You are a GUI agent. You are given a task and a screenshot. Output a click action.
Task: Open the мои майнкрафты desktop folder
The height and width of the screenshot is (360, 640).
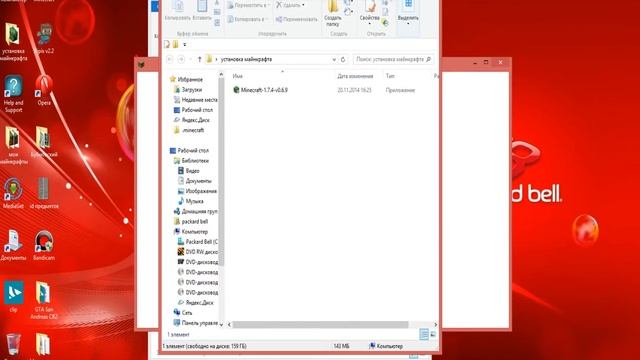(x=13, y=145)
